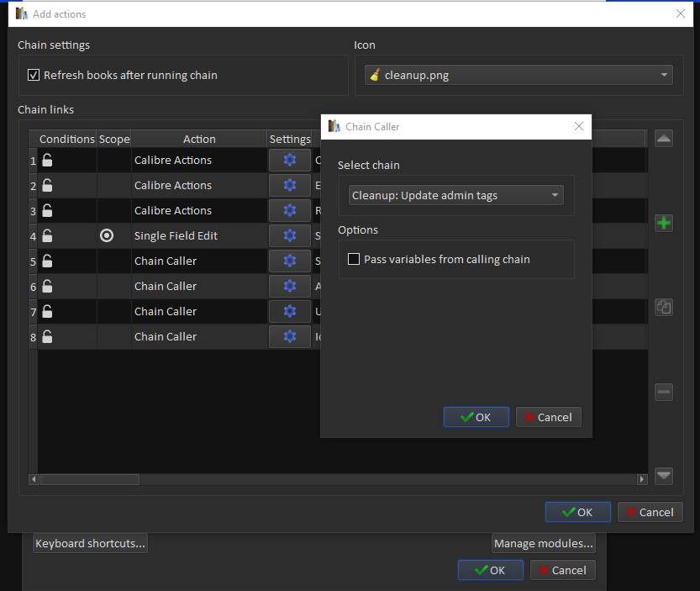Click the conditions lock icon in row 7
Screen dimensions: 700x591
click(x=47, y=311)
